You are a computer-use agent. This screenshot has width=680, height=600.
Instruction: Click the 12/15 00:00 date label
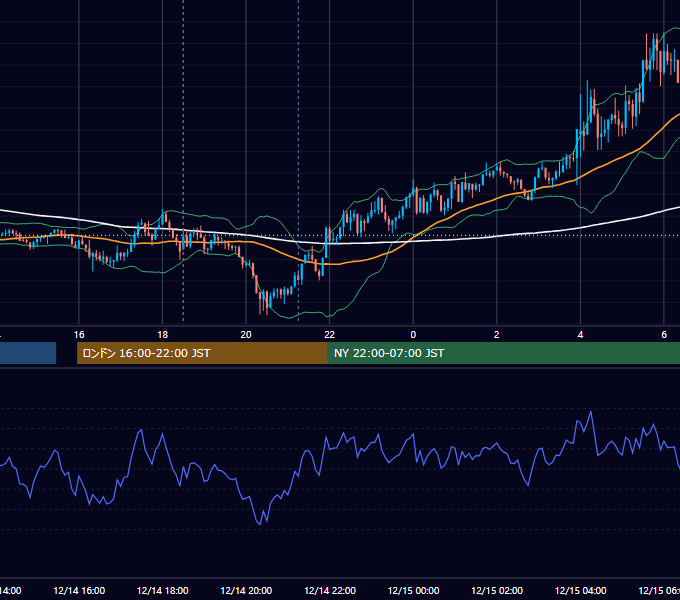(x=413, y=590)
